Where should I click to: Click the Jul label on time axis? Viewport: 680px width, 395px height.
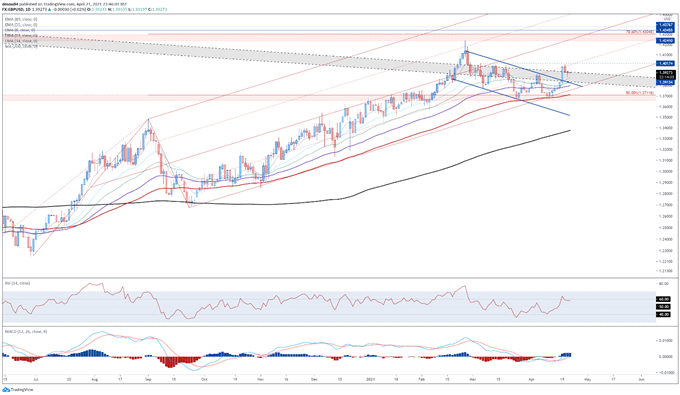(x=36, y=379)
